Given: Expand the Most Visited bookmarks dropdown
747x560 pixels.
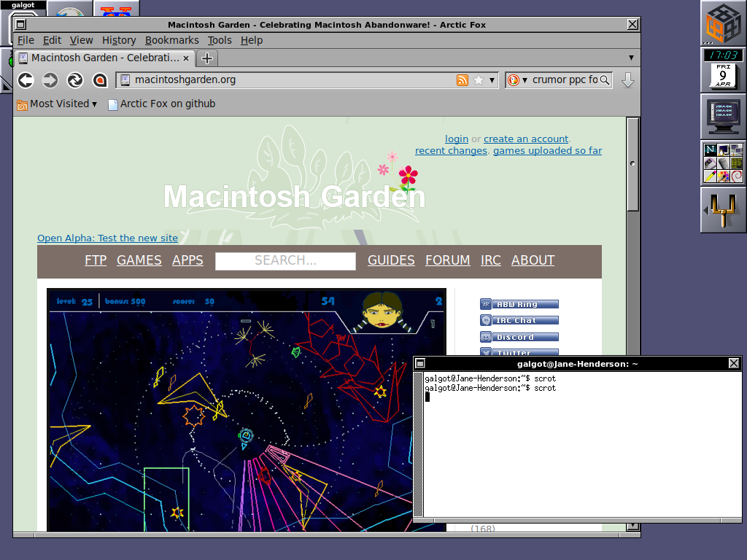Looking at the screenshot, I should coord(94,104).
